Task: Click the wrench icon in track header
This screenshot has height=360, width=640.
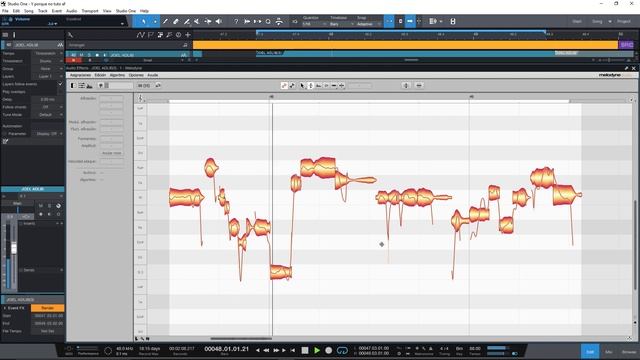Action: (x=70, y=35)
